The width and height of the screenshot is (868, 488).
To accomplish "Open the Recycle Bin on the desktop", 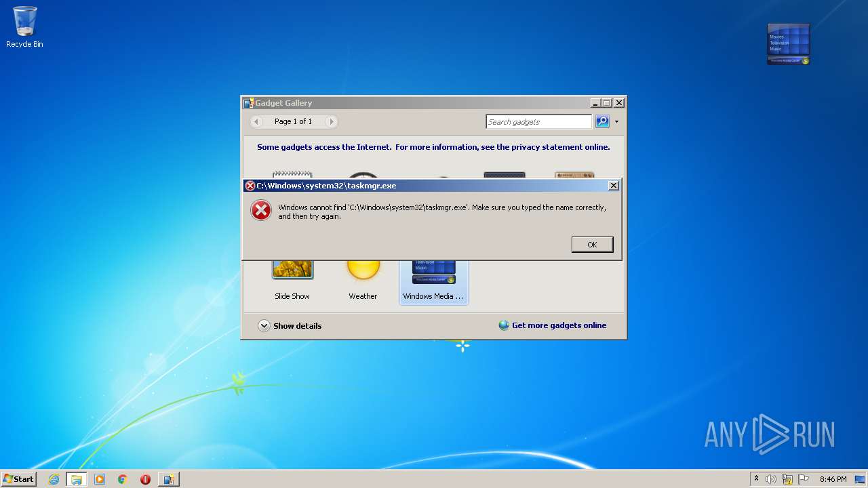I will (x=24, y=27).
